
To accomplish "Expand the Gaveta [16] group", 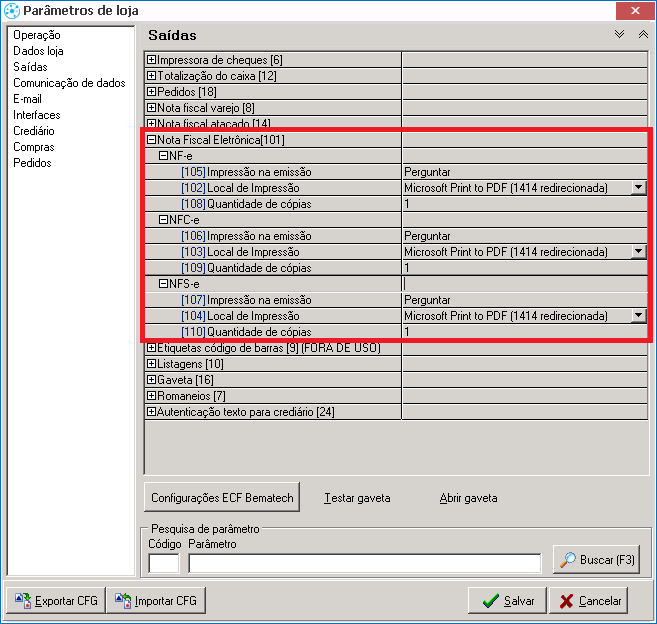I will click(152, 380).
